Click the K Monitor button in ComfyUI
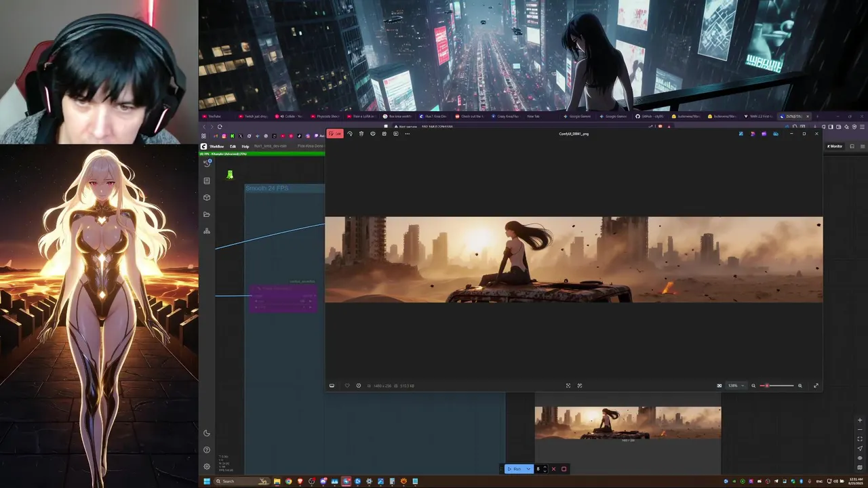 pos(835,146)
